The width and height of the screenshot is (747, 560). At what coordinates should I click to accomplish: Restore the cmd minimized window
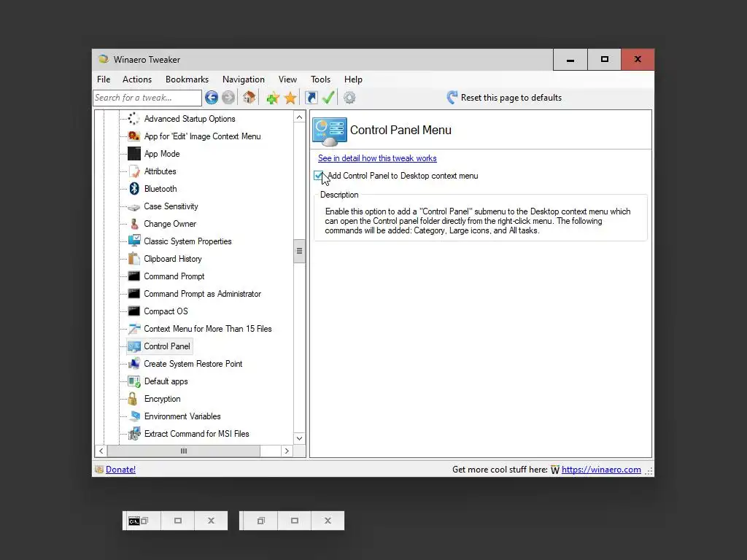click(145, 521)
